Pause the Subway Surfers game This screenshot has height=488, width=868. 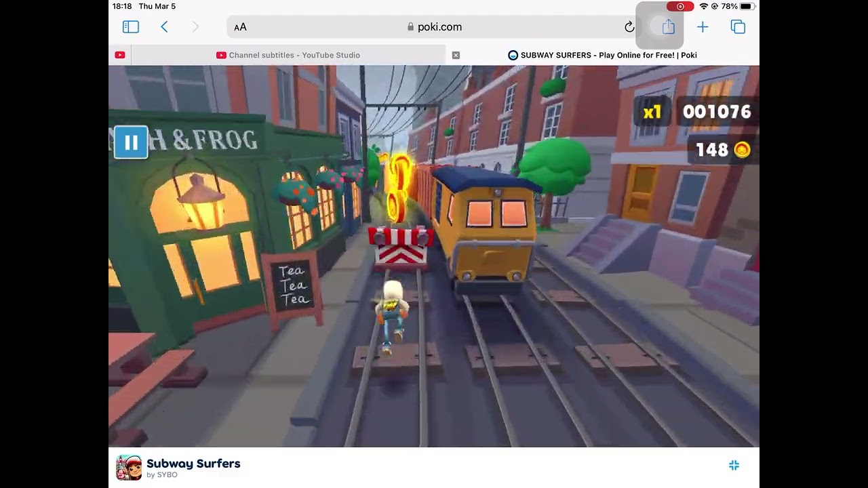[x=131, y=142]
